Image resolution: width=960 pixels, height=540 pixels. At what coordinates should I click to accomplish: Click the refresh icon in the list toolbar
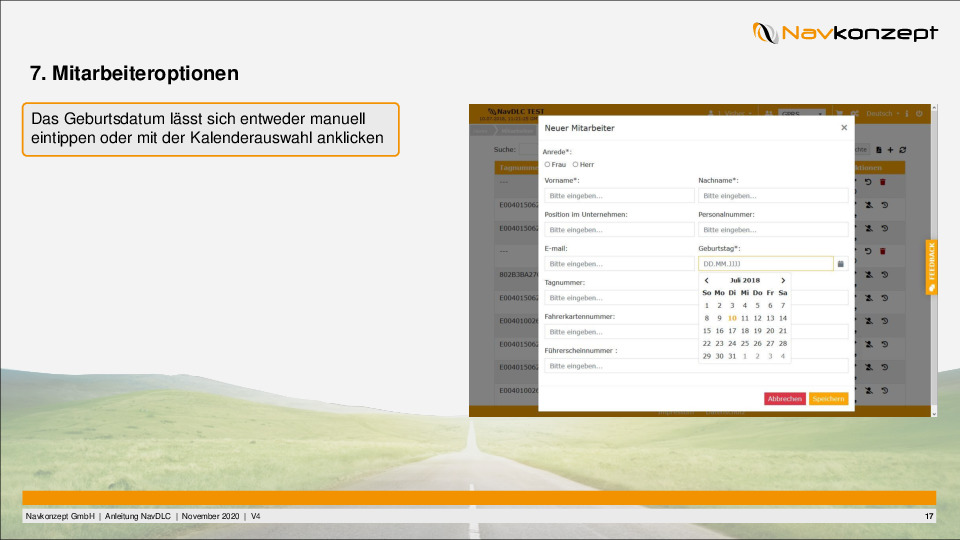[902, 149]
